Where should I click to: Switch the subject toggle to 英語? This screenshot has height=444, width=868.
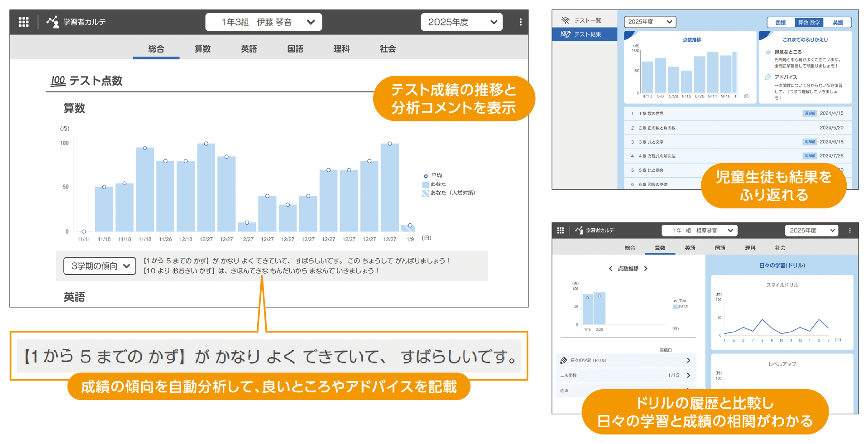(x=838, y=23)
